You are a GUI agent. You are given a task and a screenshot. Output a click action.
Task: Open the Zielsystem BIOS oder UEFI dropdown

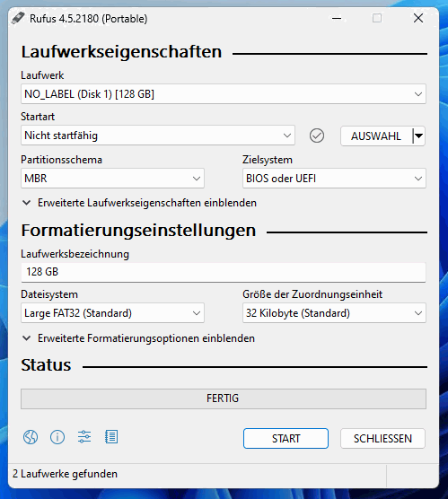(x=334, y=179)
